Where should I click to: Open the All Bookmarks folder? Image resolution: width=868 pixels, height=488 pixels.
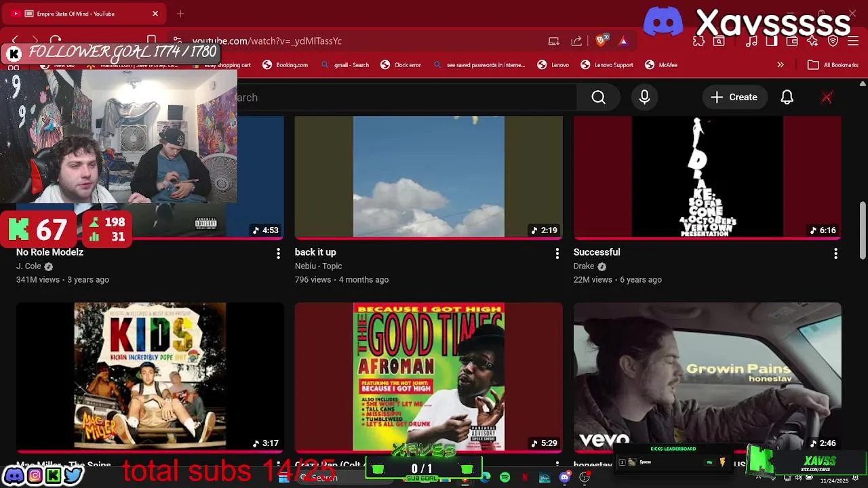click(833, 65)
